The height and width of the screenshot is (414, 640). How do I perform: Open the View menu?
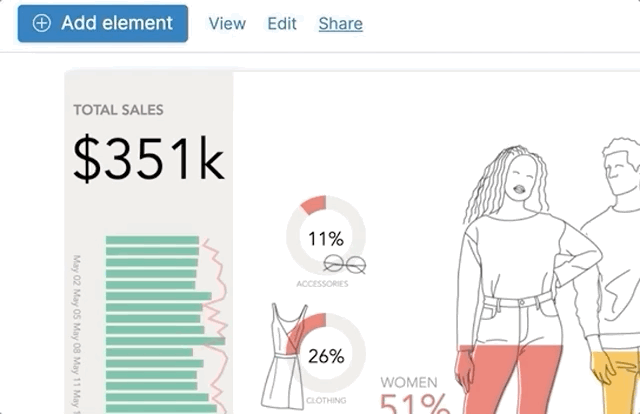tap(227, 24)
